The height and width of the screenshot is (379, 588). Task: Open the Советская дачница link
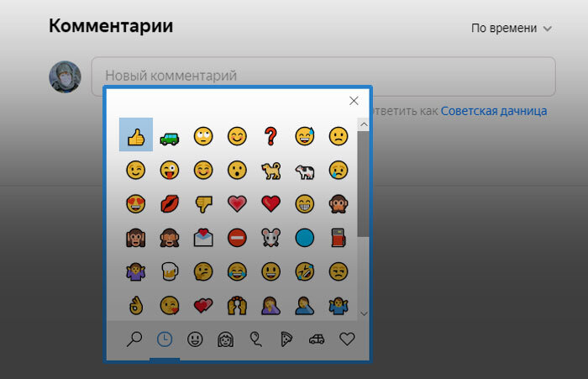[494, 111]
